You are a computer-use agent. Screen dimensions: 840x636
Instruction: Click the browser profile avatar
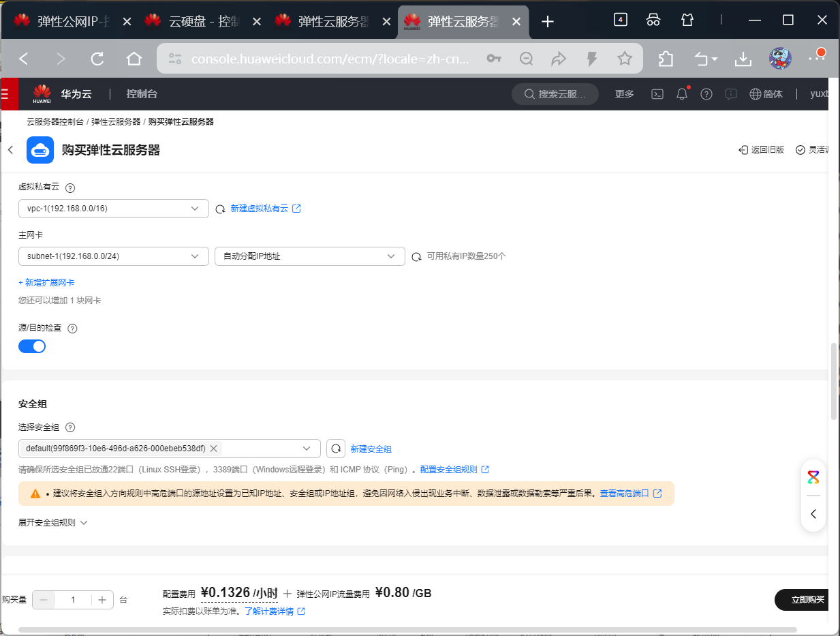(780, 59)
